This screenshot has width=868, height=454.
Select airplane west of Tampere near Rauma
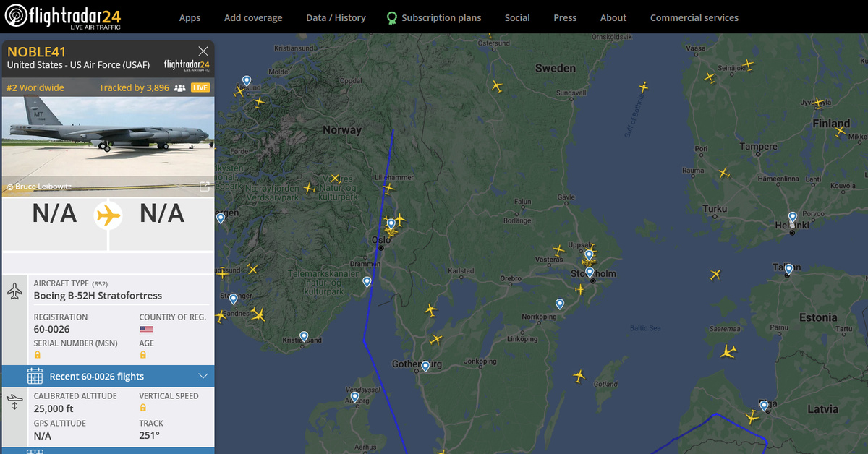tap(723, 173)
